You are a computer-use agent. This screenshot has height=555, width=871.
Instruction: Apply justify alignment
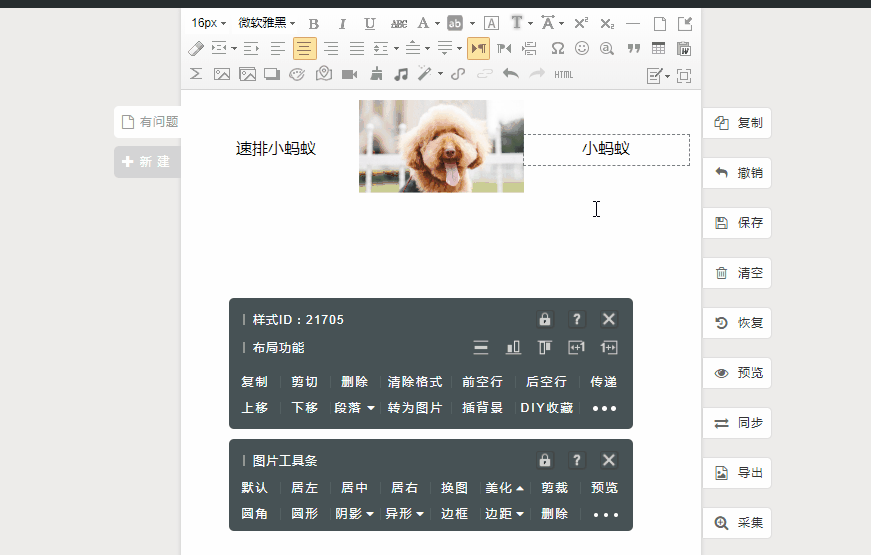coord(357,49)
